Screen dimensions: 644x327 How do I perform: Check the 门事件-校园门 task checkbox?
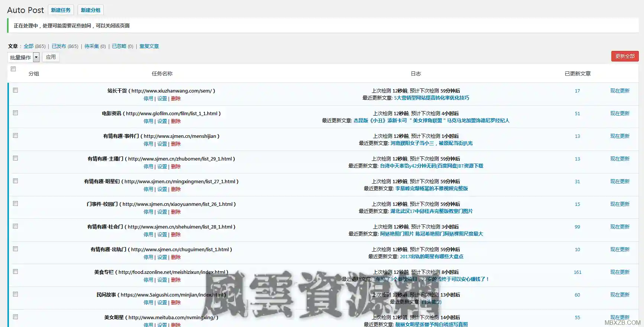[x=16, y=203]
